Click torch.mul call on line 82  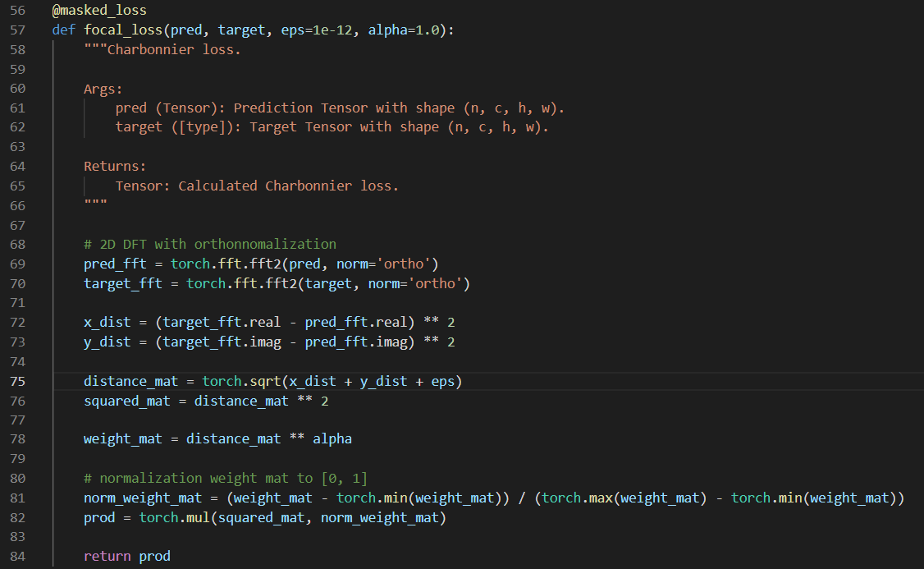click(x=175, y=518)
